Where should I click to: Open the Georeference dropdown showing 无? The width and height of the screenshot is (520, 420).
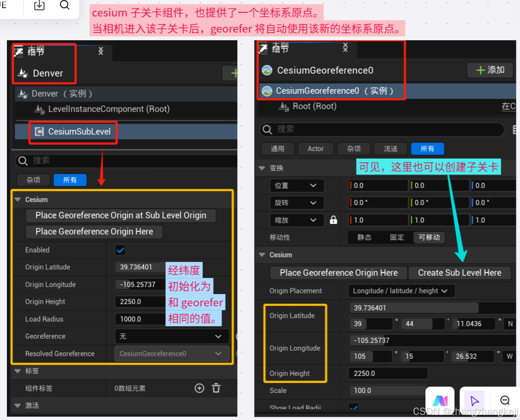point(171,336)
